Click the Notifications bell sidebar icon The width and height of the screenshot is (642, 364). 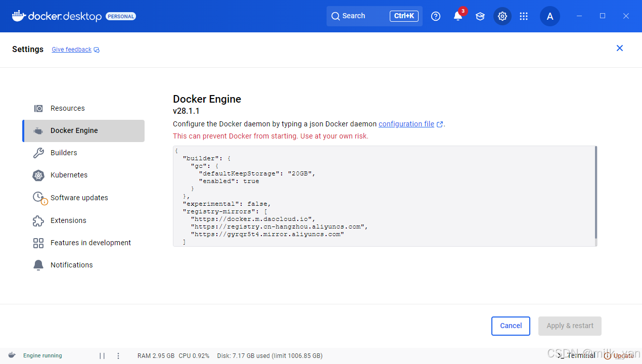click(x=38, y=265)
